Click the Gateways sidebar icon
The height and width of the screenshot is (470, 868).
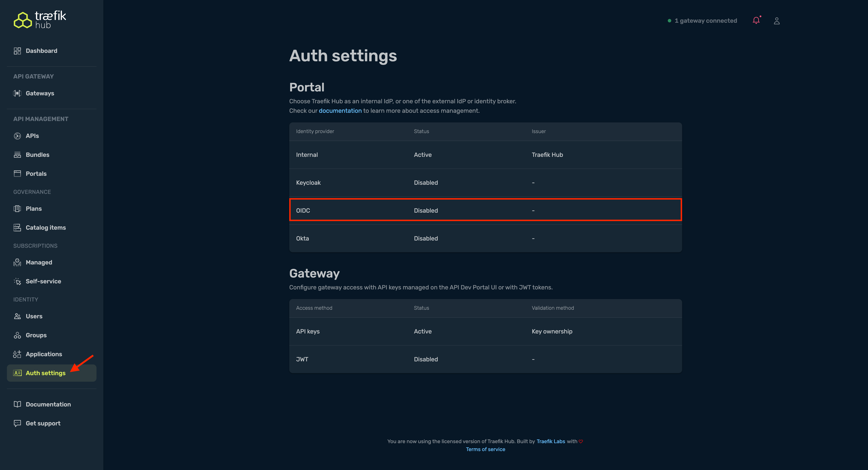tap(17, 93)
